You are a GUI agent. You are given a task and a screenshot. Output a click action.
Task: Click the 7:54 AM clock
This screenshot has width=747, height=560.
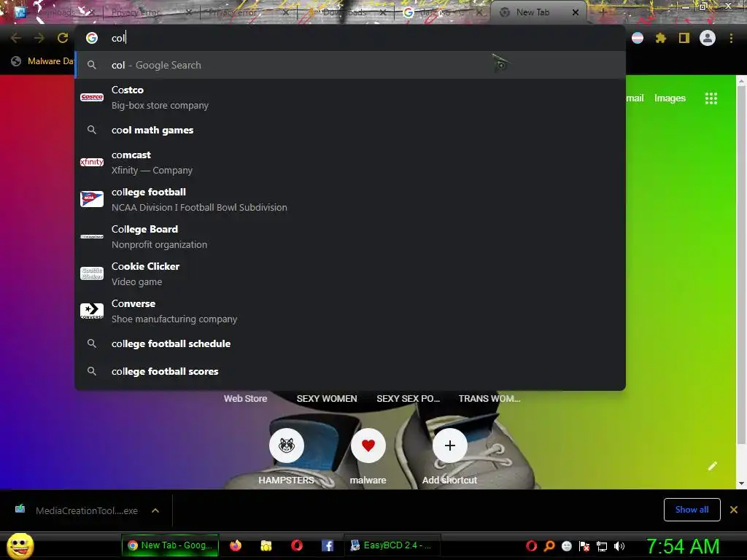point(683,546)
